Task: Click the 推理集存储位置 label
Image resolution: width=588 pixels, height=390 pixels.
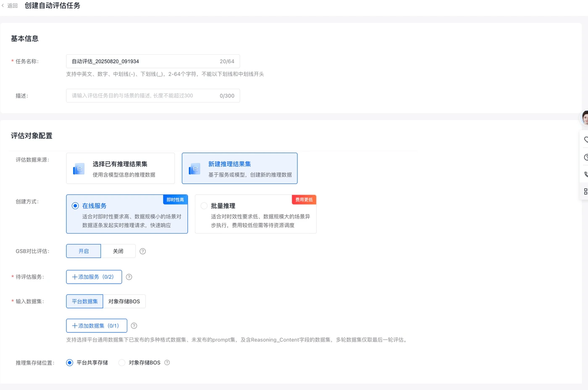Action: (x=35, y=363)
